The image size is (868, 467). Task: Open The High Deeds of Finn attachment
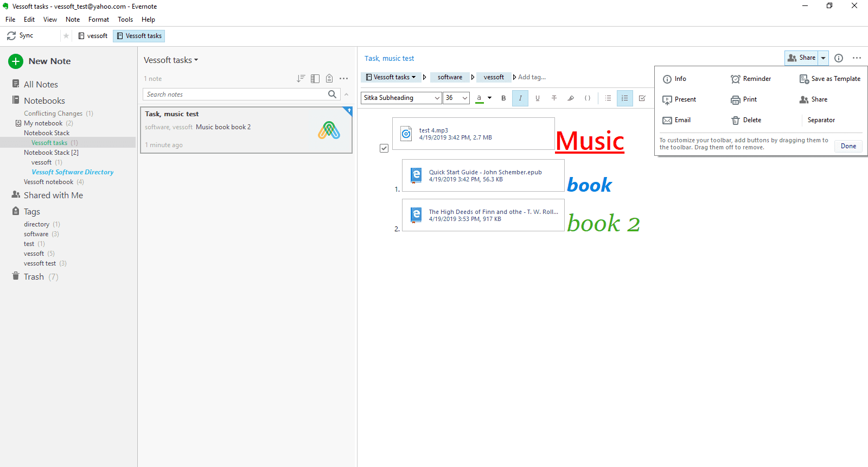pyautogui.click(x=483, y=215)
